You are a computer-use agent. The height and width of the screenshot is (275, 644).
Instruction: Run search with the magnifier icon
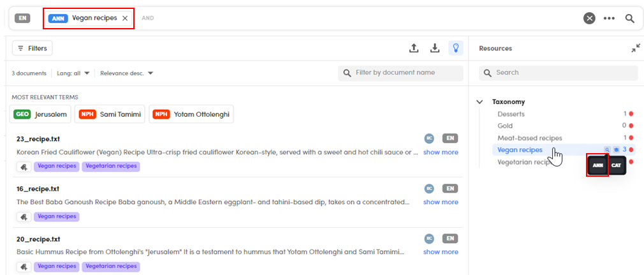coord(629,19)
